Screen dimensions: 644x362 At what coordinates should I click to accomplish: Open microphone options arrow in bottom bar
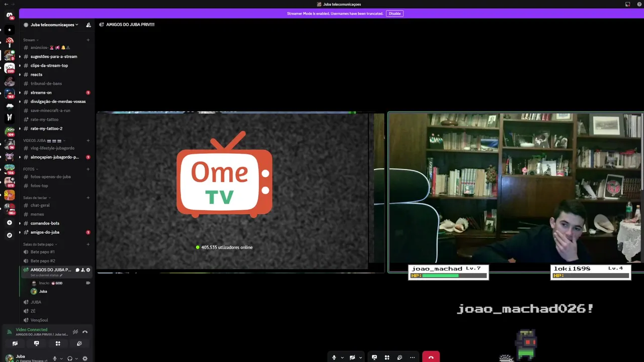(x=342, y=358)
